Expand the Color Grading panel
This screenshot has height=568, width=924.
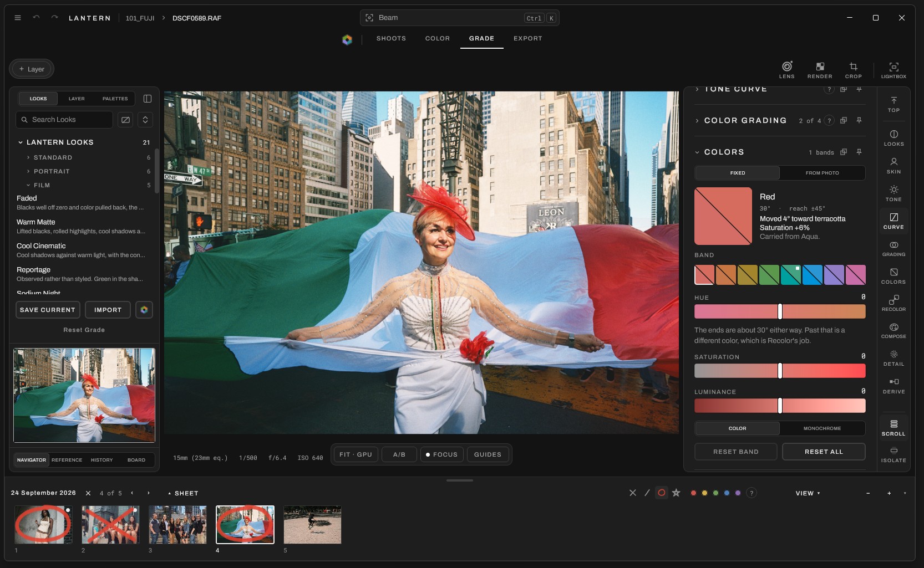[x=697, y=120]
